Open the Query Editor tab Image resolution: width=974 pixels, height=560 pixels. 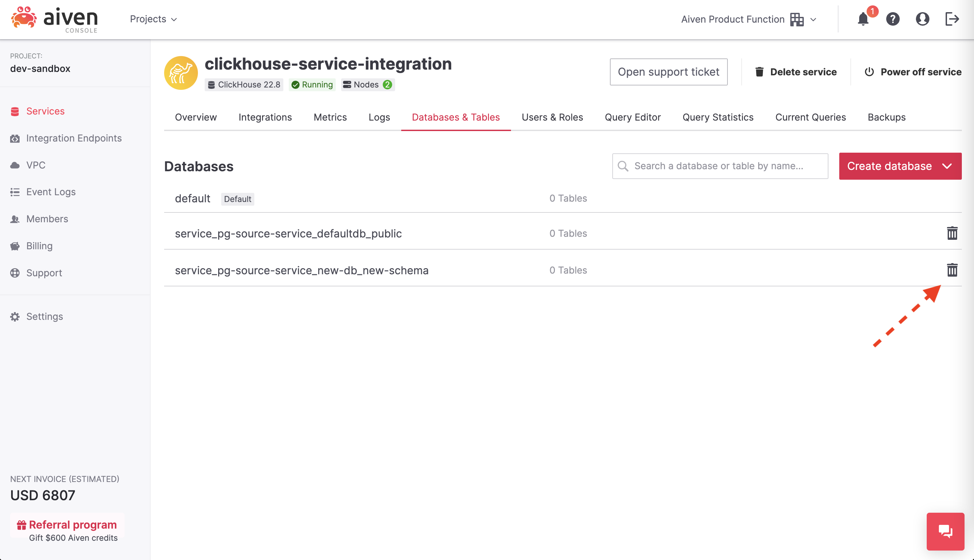(x=633, y=117)
